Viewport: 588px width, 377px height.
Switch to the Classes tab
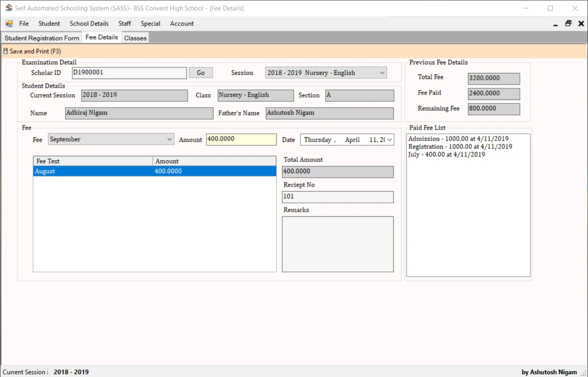135,38
